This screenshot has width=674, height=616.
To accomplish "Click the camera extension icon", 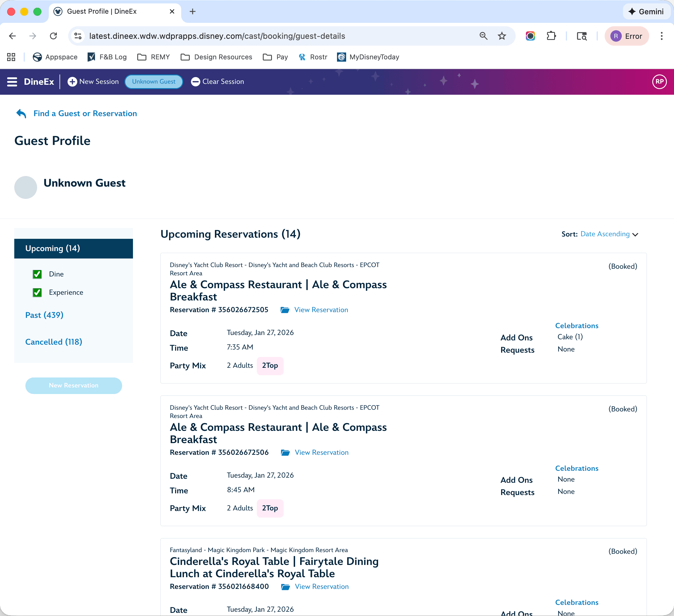I will click(x=530, y=36).
